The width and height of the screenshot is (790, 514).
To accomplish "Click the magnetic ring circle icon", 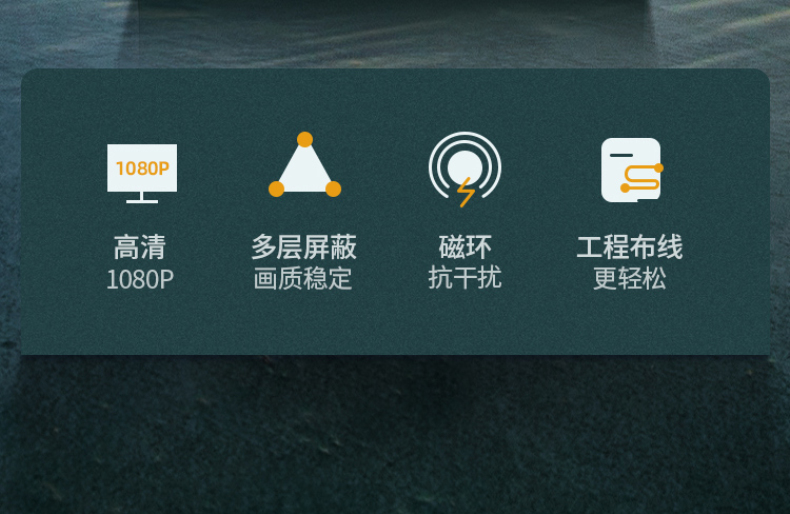I will click(465, 166).
